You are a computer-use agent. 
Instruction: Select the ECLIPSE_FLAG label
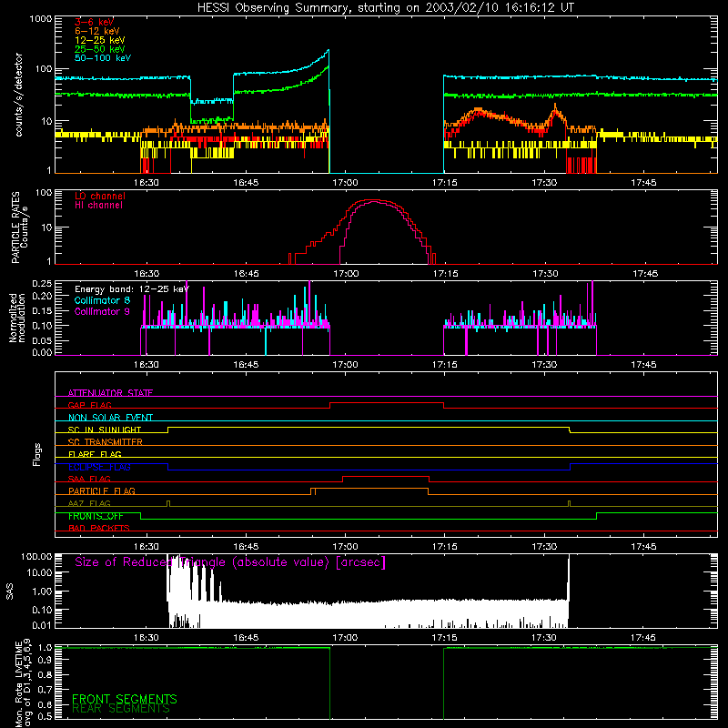99,467
